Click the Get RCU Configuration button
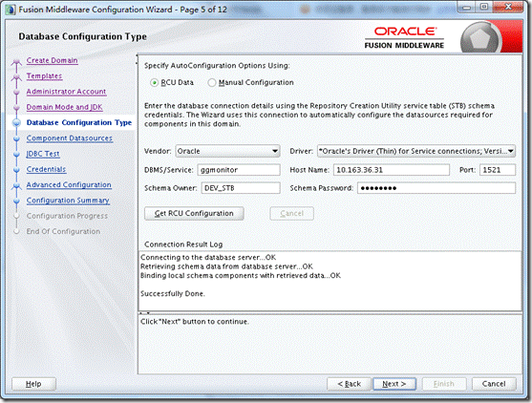Screen dimensions: 532x403 click(x=194, y=213)
